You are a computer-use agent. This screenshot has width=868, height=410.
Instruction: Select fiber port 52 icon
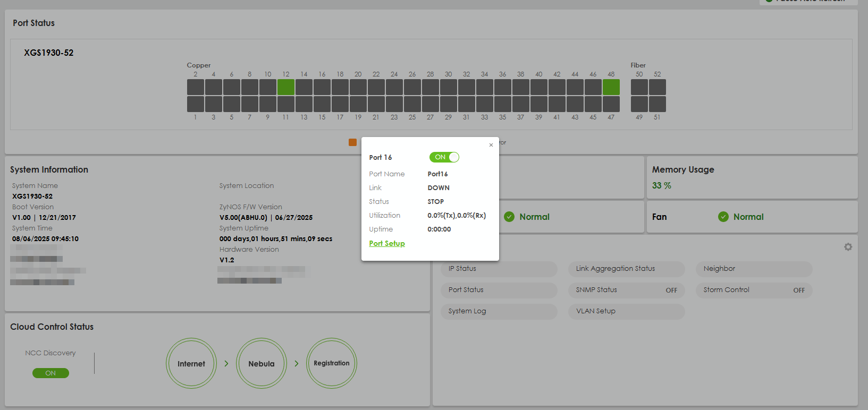click(658, 87)
